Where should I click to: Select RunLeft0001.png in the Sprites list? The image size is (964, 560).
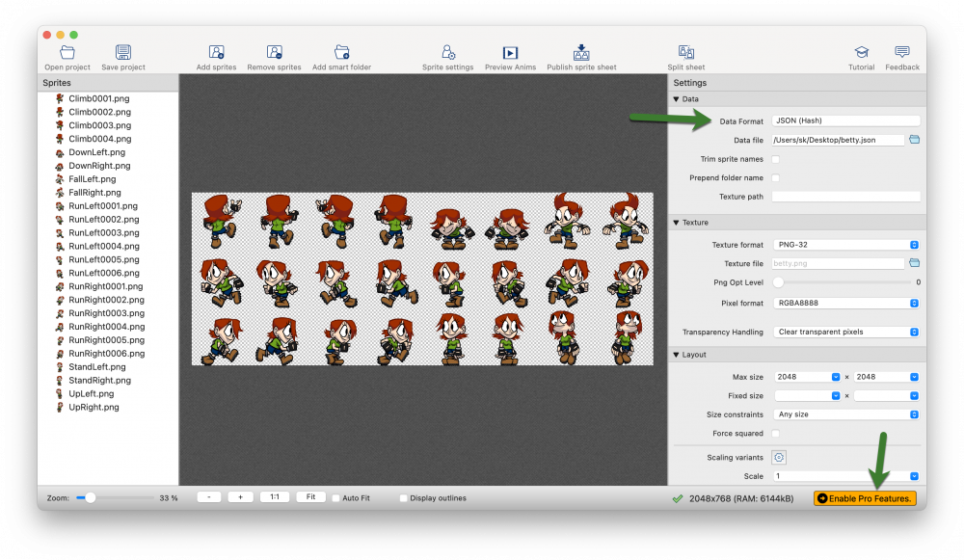[102, 206]
